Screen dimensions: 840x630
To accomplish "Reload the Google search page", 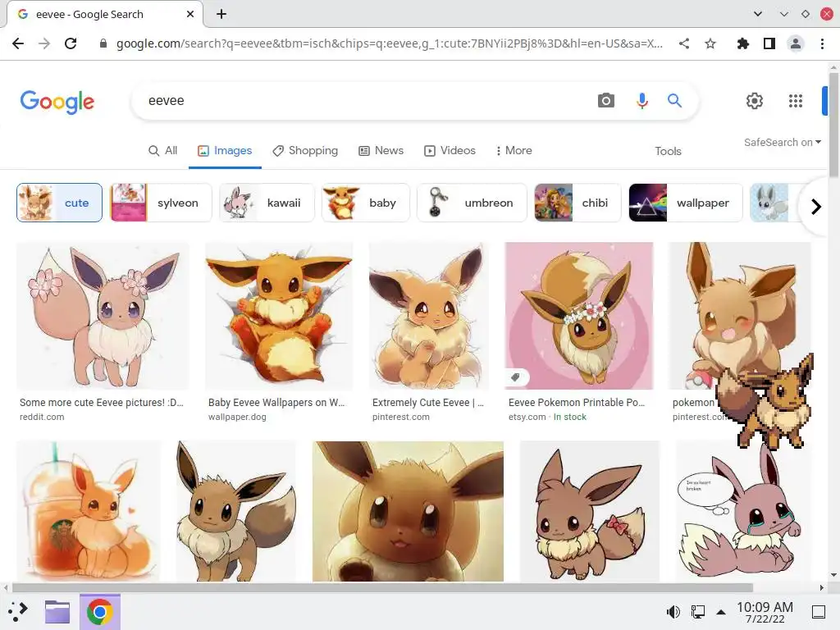I will (x=71, y=44).
